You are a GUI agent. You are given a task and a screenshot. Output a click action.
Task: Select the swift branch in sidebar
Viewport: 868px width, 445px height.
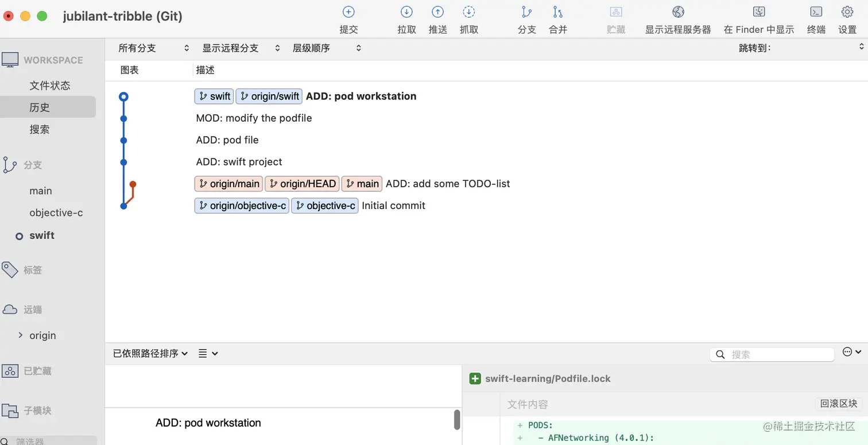click(42, 235)
